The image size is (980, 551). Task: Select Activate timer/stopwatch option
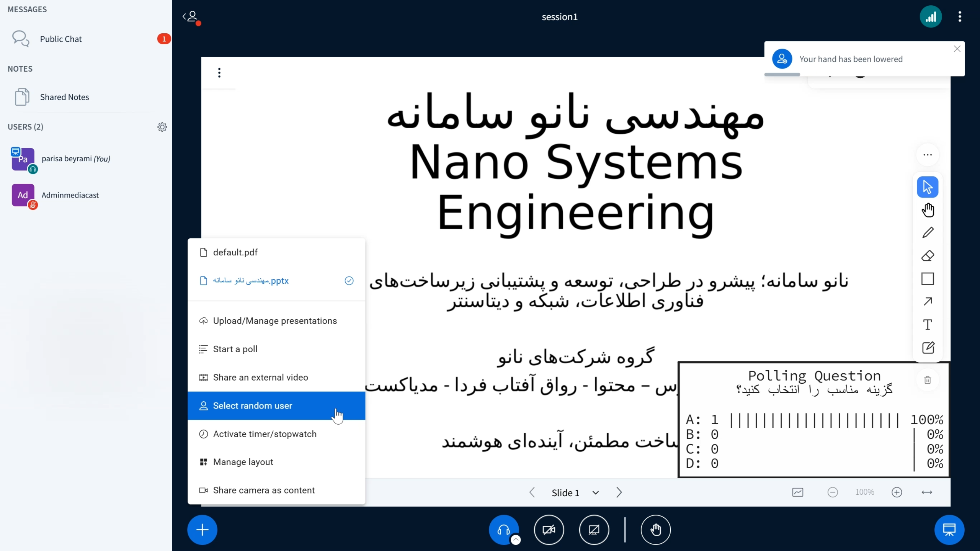click(265, 434)
